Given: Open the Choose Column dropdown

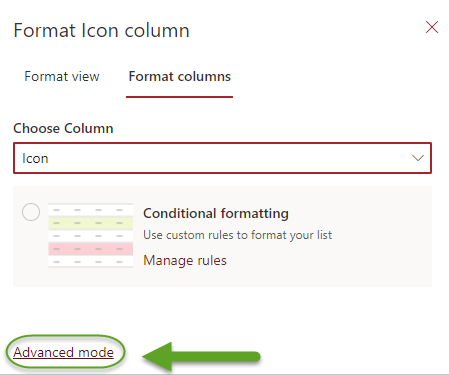Looking at the screenshot, I should click(x=222, y=158).
